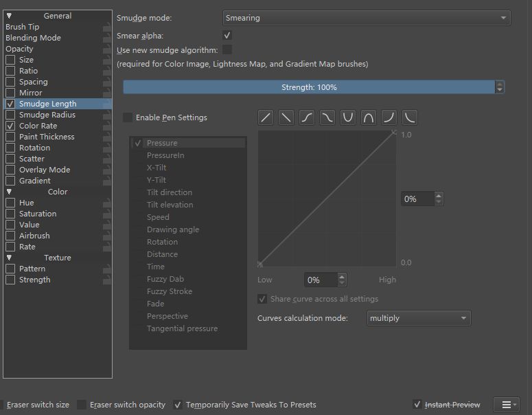Select Tilt direction sensor

pyautogui.click(x=188, y=192)
